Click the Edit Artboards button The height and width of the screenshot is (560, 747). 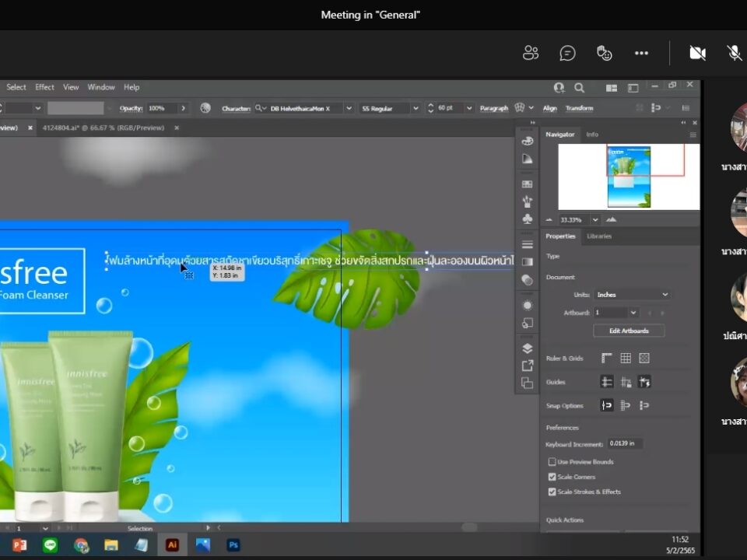(629, 331)
